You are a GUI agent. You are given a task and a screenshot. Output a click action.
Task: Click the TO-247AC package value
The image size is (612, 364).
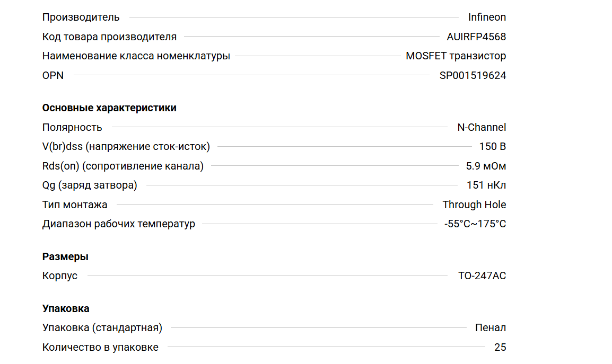click(x=482, y=276)
